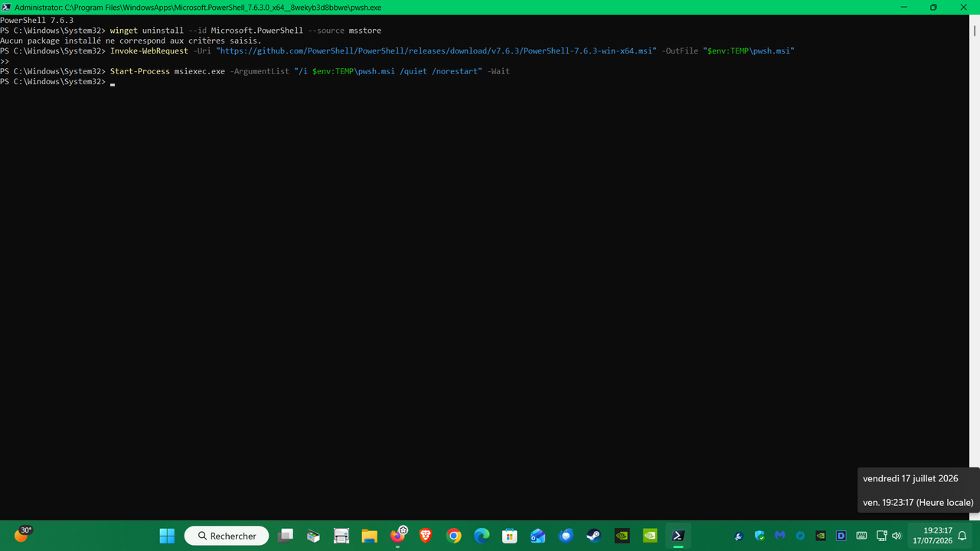
Task: Open the blue sync arrows tray icon
Action: pos(801,536)
